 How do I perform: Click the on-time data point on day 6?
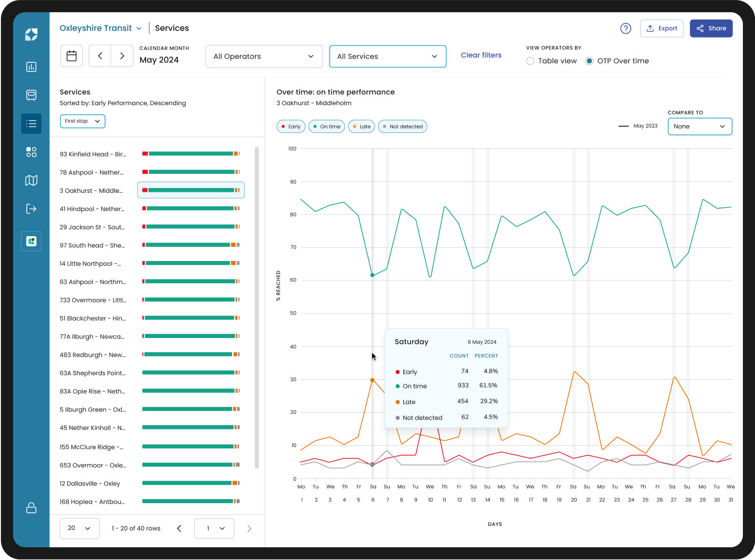click(x=373, y=275)
